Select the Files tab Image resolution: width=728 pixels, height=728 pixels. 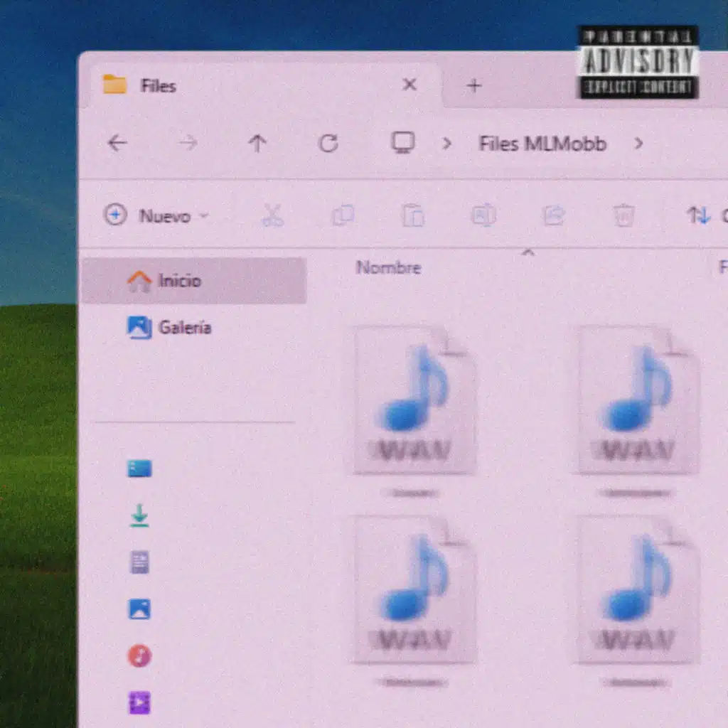(158, 86)
